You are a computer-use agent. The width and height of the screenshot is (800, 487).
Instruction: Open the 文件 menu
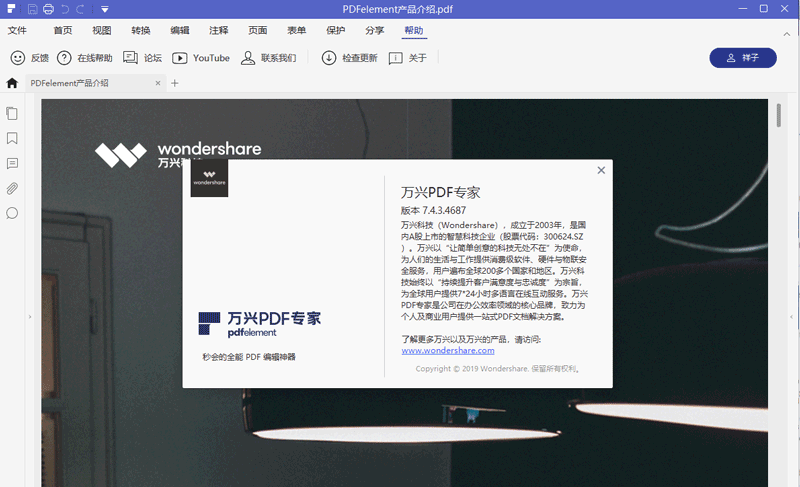point(17,31)
